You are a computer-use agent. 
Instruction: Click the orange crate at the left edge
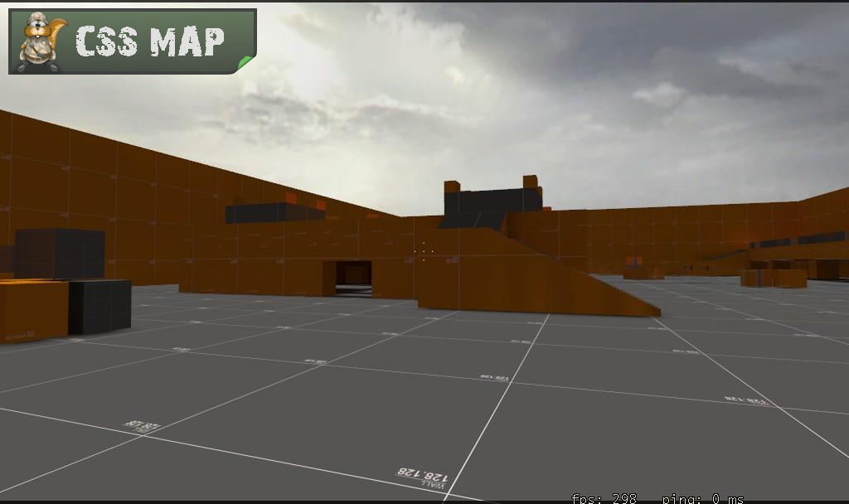[32, 311]
